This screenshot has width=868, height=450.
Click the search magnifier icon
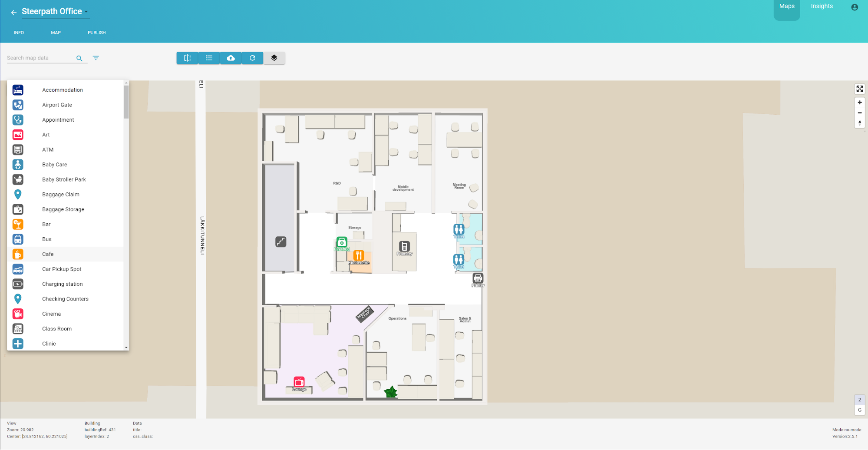click(79, 58)
